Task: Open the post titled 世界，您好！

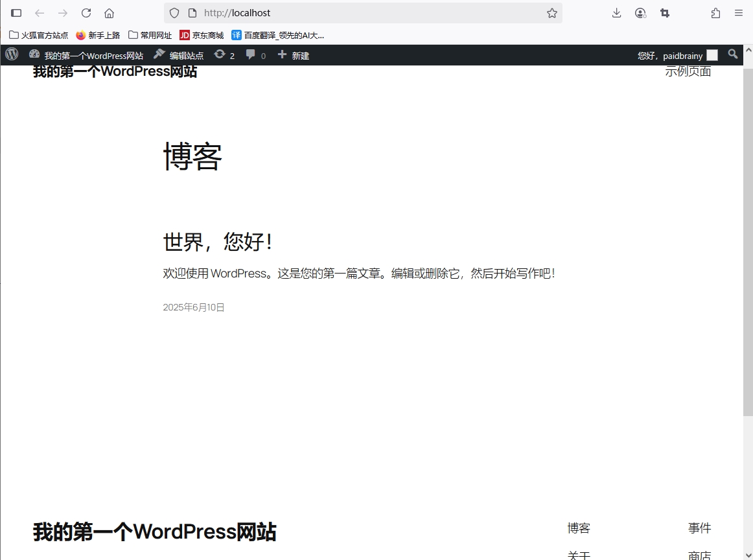Action: coord(218,241)
